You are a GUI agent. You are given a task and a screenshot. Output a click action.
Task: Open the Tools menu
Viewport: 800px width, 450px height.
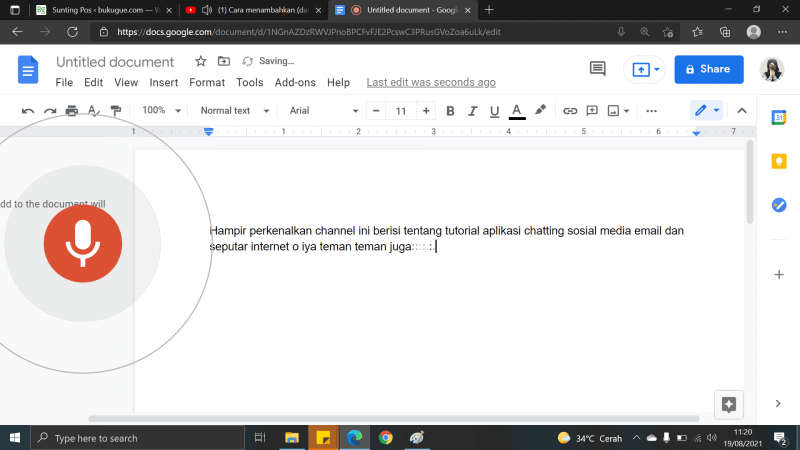[249, 83]
